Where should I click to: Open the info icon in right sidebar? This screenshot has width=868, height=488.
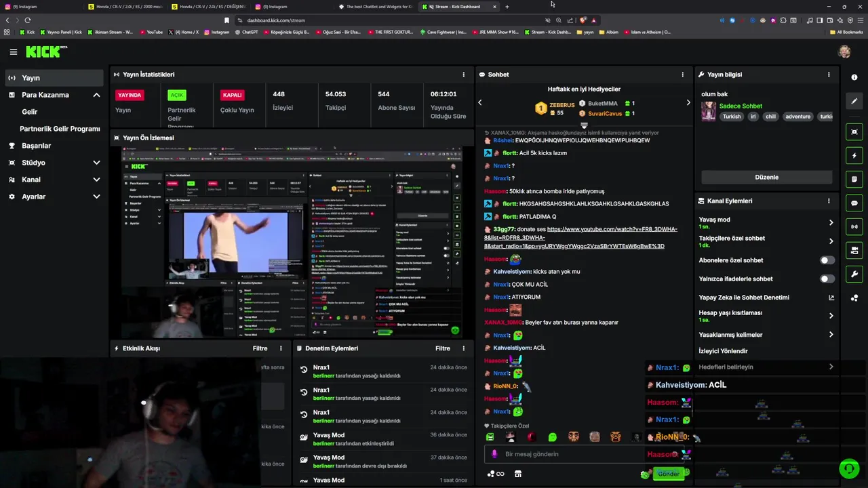[854, 77]
